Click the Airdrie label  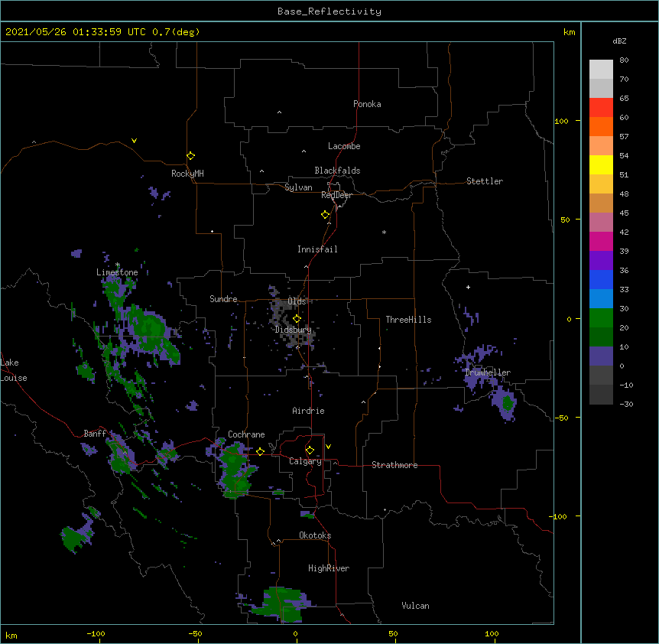pos(308,411)
